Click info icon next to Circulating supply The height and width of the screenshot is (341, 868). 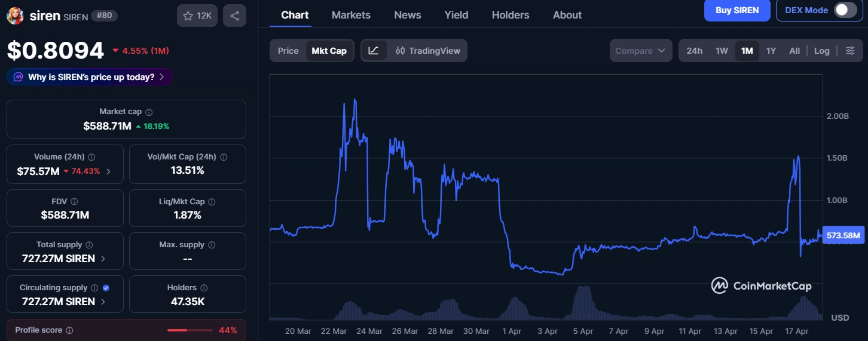tap(94, 288)
